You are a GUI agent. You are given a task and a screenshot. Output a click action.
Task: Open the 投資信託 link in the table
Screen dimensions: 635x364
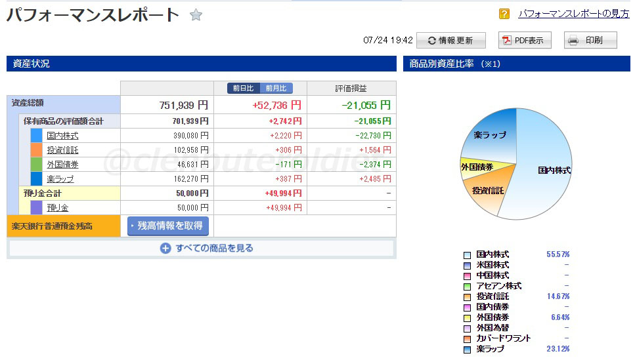click(62, 150)
